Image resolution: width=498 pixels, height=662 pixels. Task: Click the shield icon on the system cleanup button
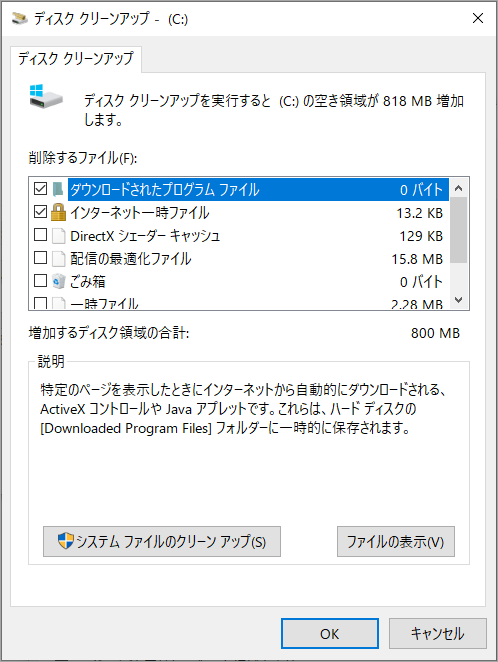coord(65,541)
